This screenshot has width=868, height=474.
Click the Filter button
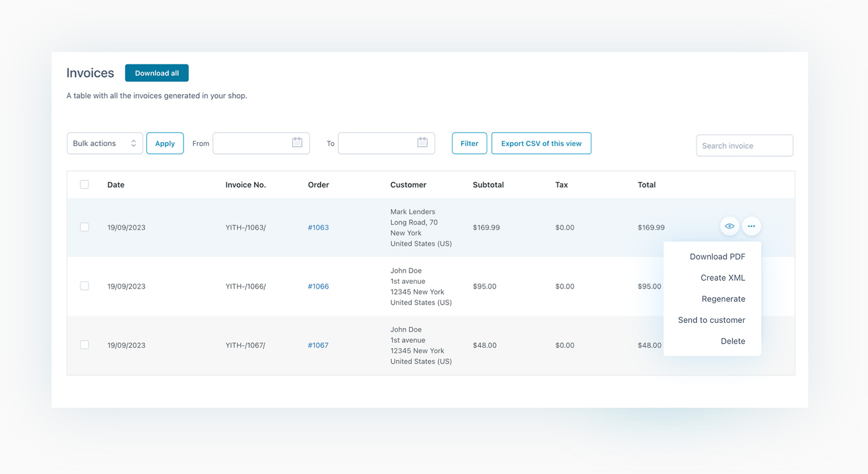click(x=469, y=143)
